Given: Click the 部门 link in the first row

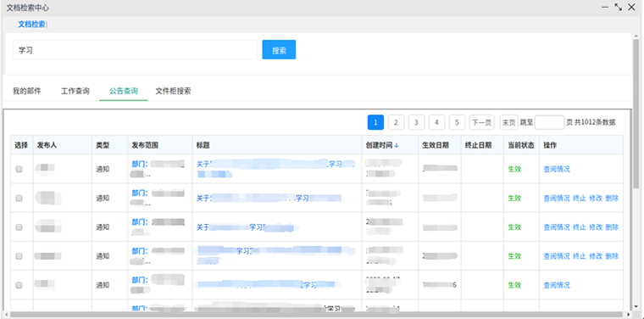Looking at the screenshot, I should point(140,164).
